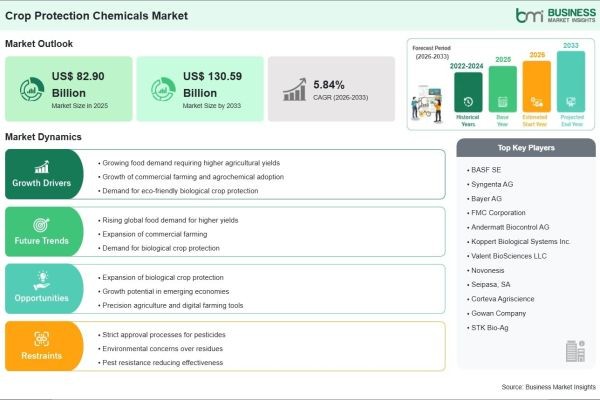Click the analysts illustration in the forecast panel
Viewport: 600px width, 400px height.
(x=427, y=104)
